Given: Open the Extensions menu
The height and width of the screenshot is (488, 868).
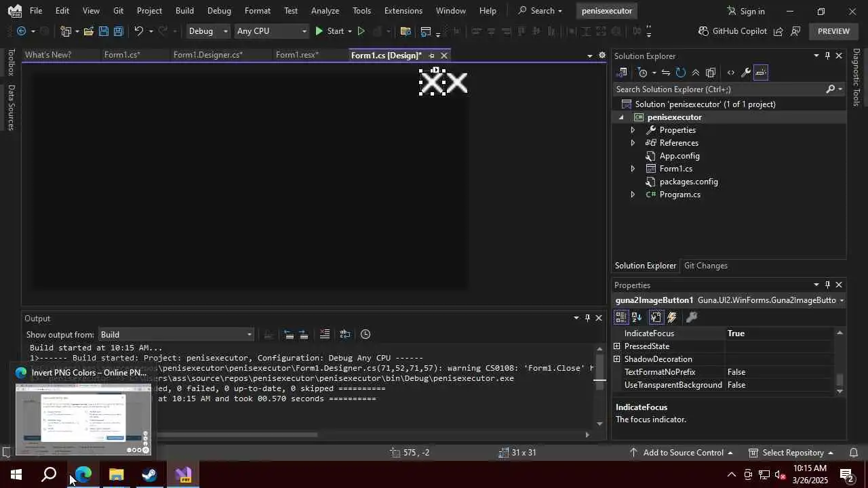Looking at the screenshot, I should 403,11.
